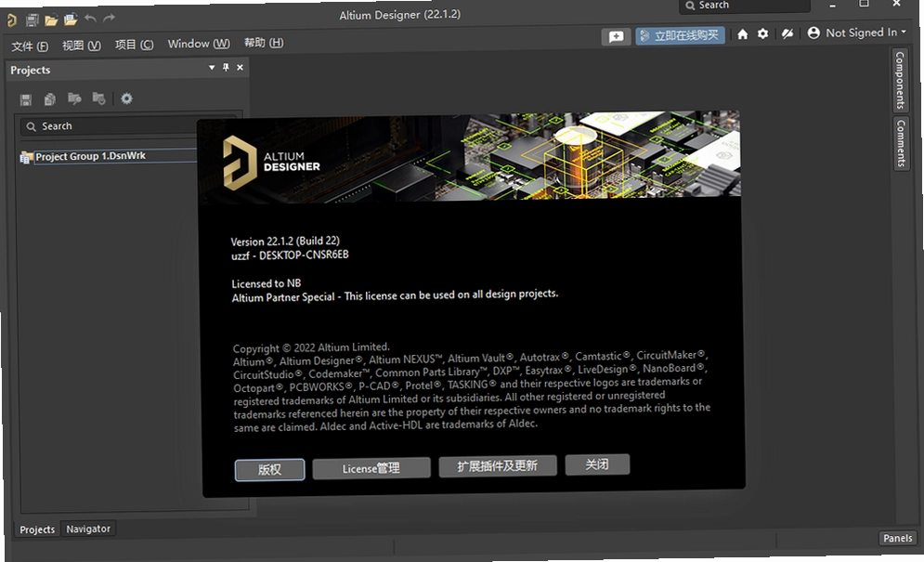
Task: Open a file via the folder icon
Action: pyautogui.click(x=51, y=20)
